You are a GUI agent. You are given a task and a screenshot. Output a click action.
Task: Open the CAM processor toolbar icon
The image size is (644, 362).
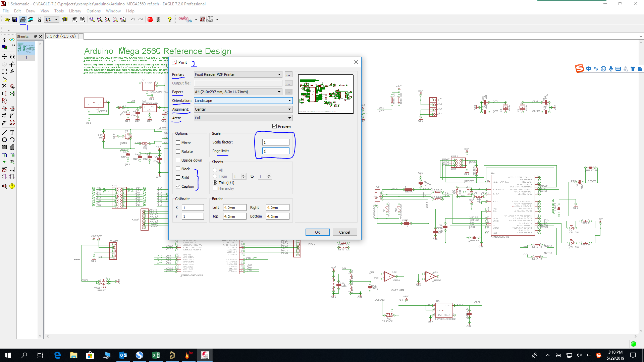pos(30,19)
